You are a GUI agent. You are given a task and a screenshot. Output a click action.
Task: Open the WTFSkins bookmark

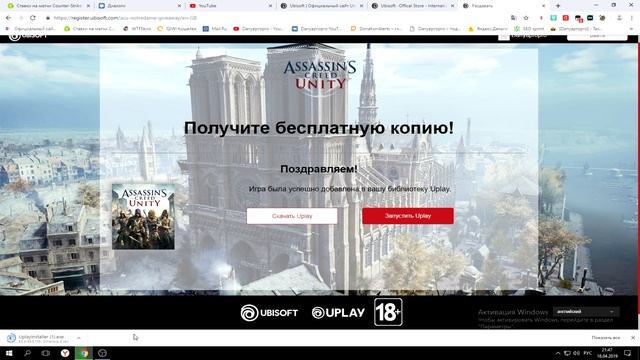(137, 29)
